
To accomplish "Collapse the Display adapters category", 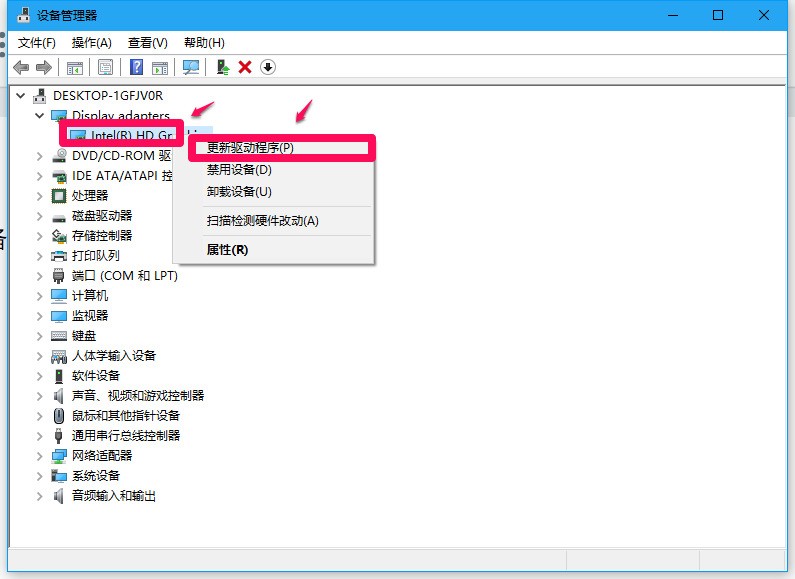I will click(40, 116).
